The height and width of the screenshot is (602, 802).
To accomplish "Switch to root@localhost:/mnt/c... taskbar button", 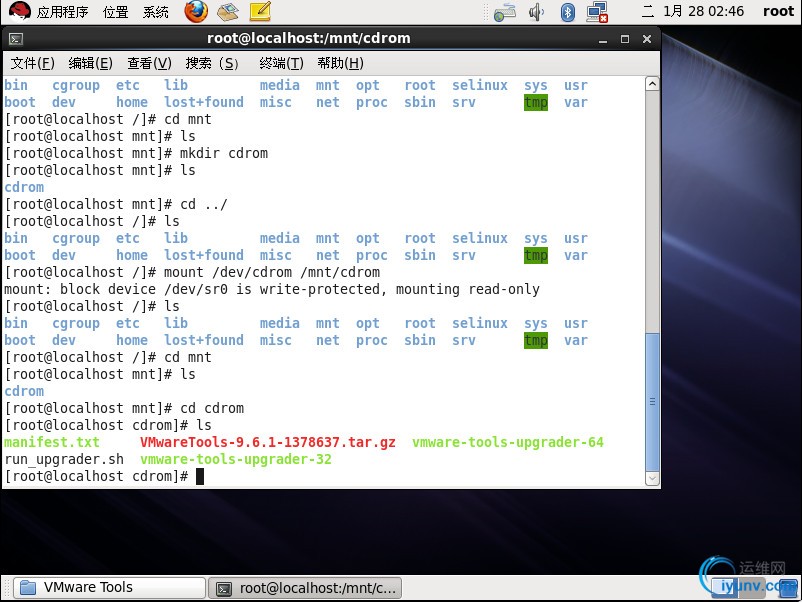I will 305,588.
